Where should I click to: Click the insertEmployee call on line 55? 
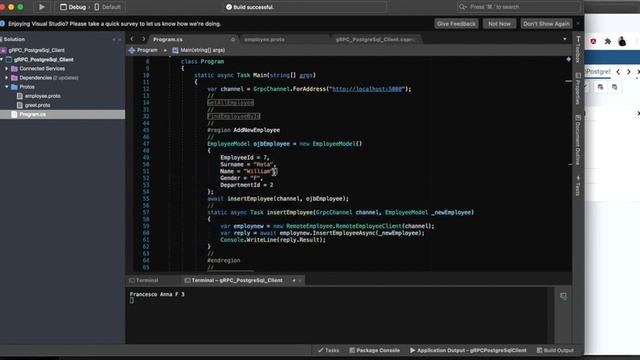[288, 199]
